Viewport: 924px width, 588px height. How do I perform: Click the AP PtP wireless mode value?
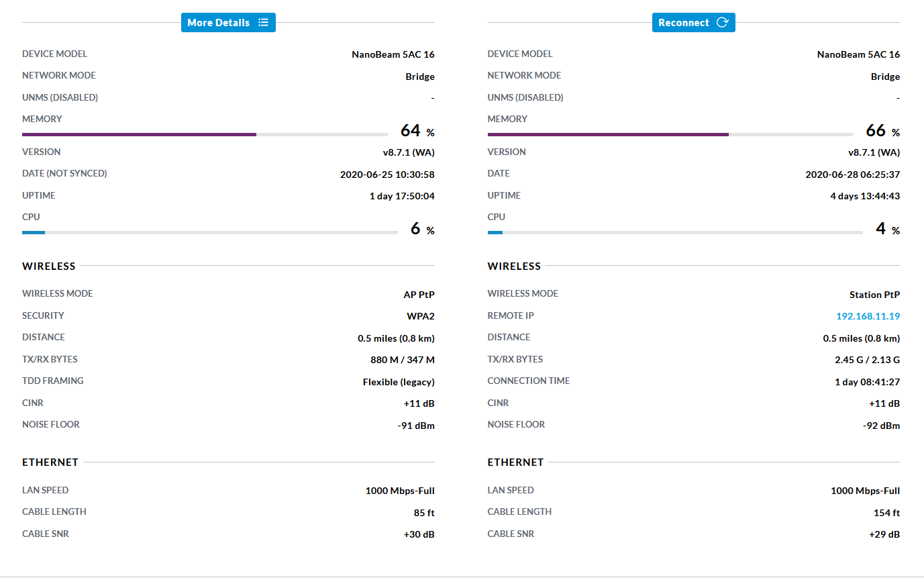[x=419, y=295]
